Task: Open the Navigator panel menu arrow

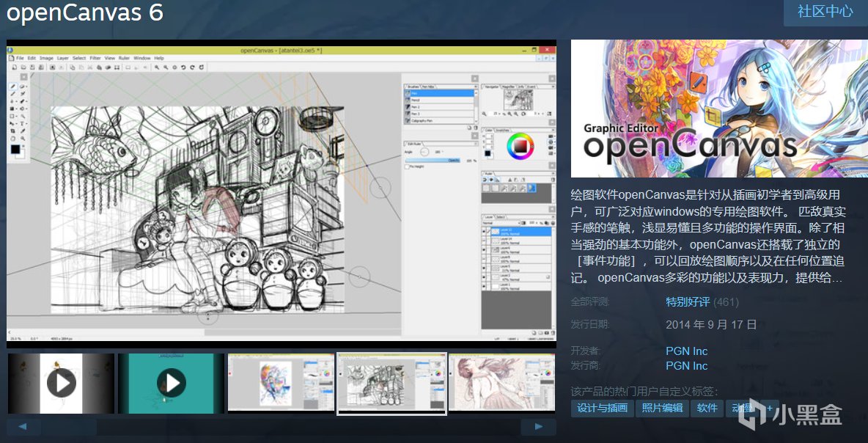Action: coord(553,87)
